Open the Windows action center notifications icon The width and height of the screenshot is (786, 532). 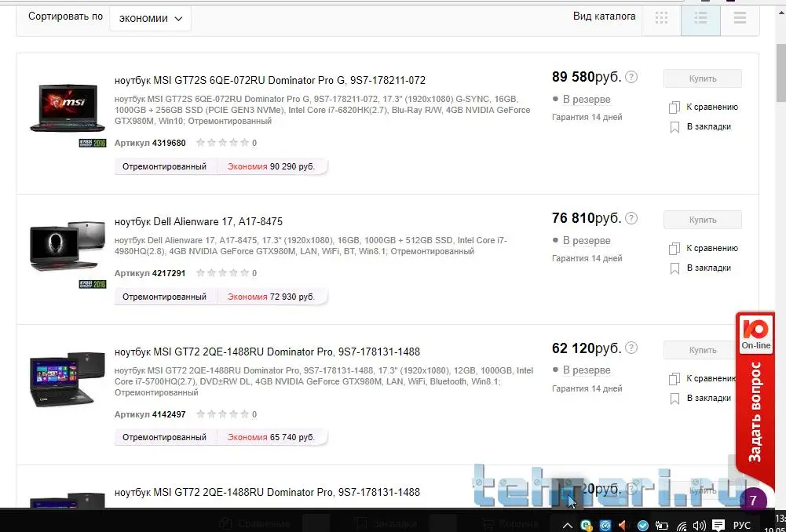coord(718,526)
